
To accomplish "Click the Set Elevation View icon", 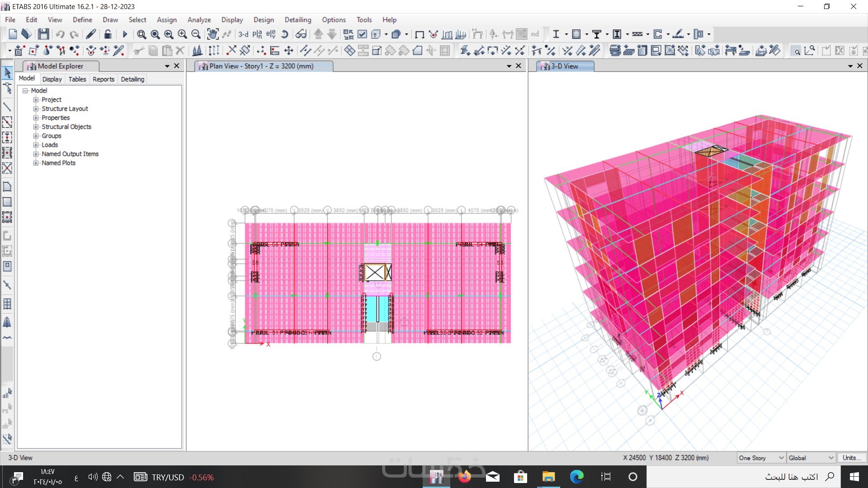I will (271, 34).
